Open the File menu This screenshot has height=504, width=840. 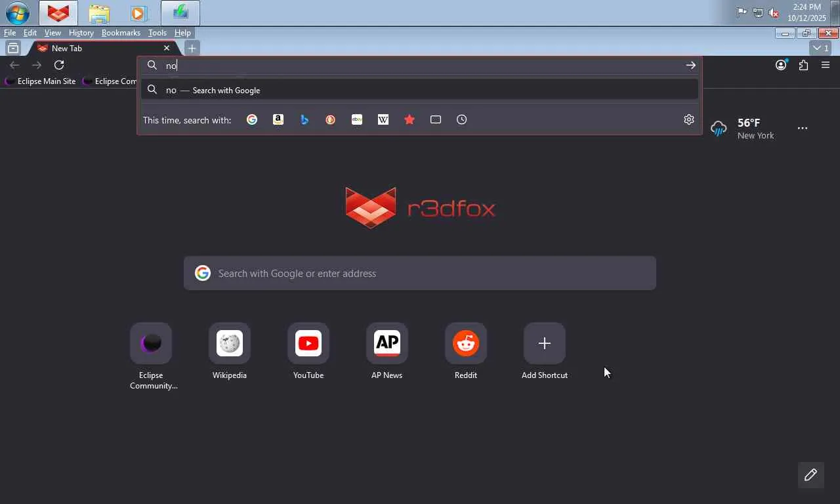(x=10, y=33)
